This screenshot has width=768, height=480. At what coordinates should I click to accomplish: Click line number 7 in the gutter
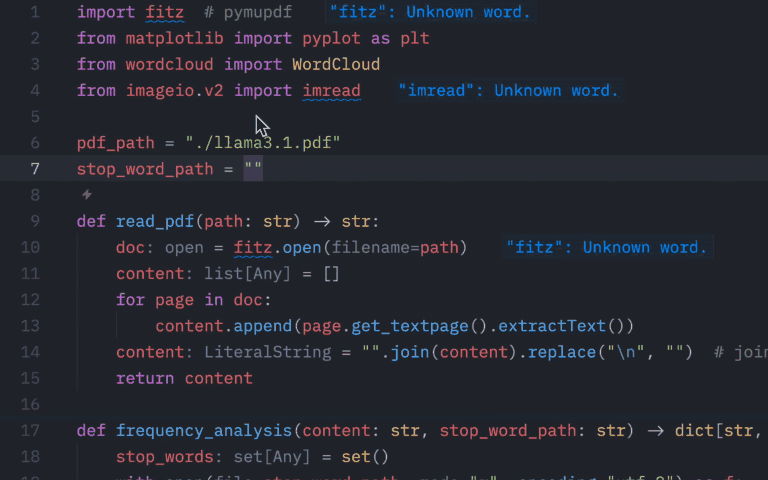coord(35,169)
